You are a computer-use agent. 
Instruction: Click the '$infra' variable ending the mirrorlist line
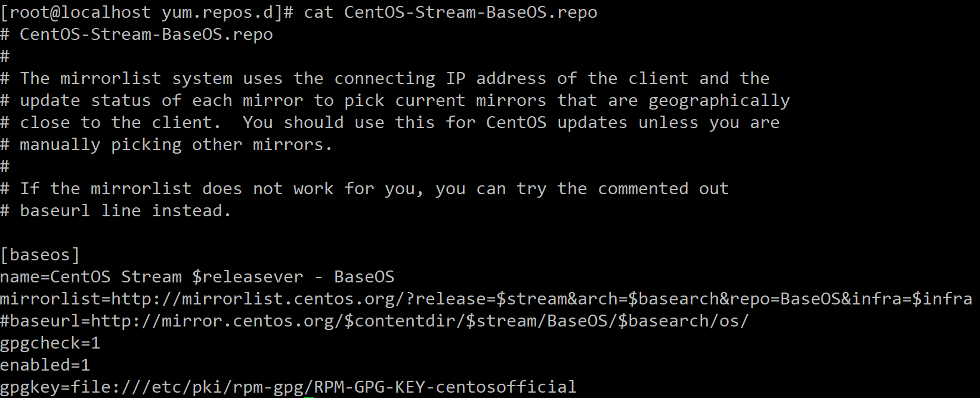pos(942,299)
